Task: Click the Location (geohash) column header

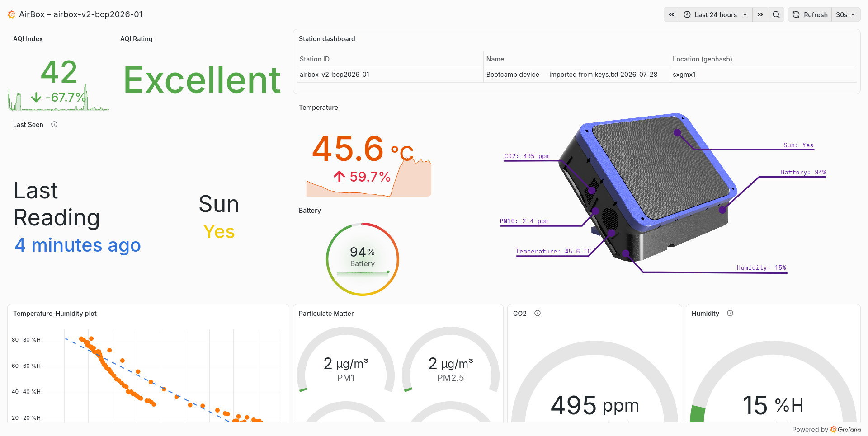Action: click(x=703, y=59)
